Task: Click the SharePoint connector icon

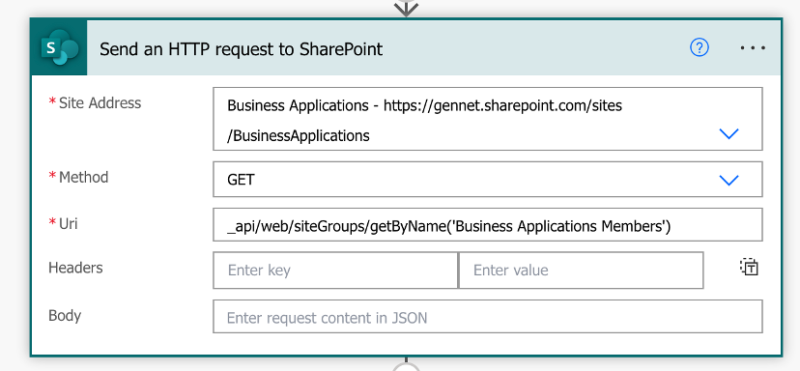Action: (x=60, y=48)
